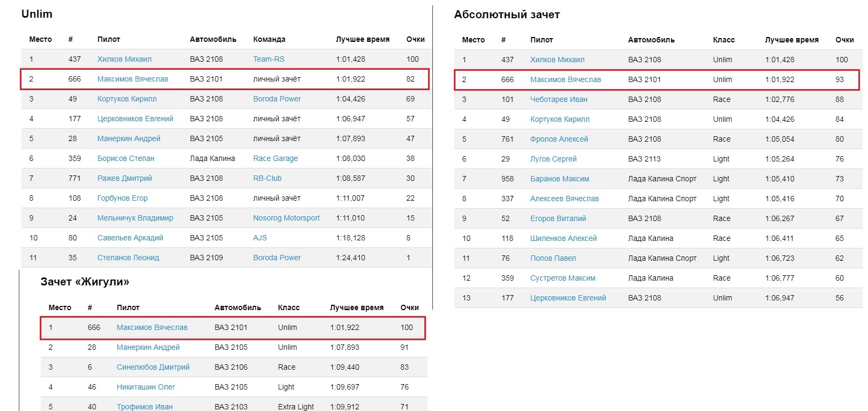
Task: Click pilot Никиташин Олег link
Action: (146, 387)
